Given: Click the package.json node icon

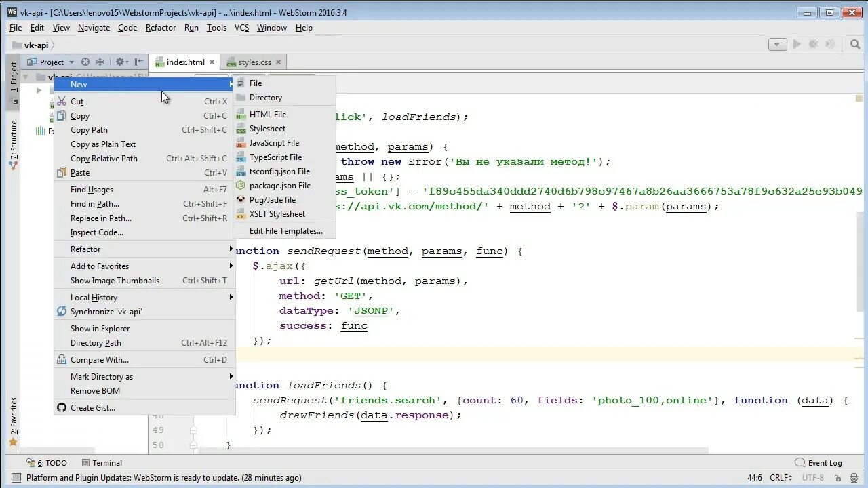Looking at the screenshot, I should point(241,186).
